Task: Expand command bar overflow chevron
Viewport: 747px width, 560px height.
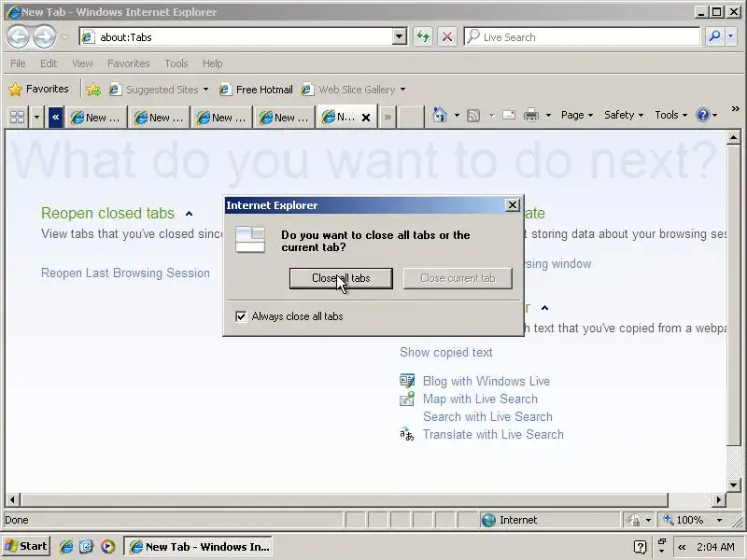Action: tap(735, 109)
